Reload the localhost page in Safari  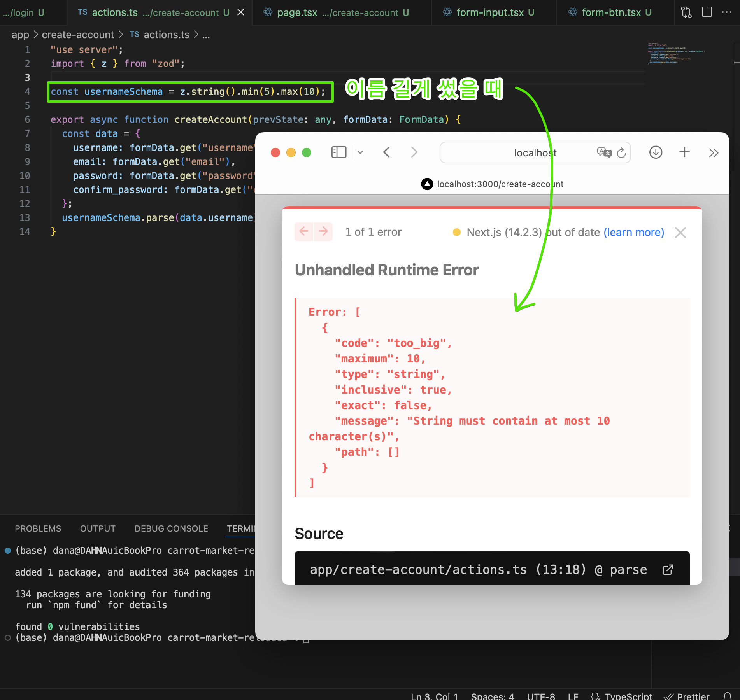[x=622, y=152]
